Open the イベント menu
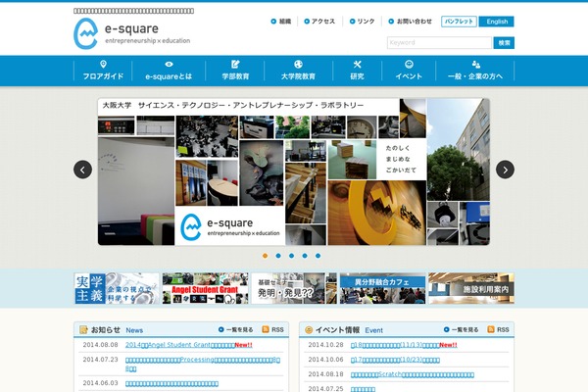This screenshot has height=392, width=588. (x=409, y=71)
